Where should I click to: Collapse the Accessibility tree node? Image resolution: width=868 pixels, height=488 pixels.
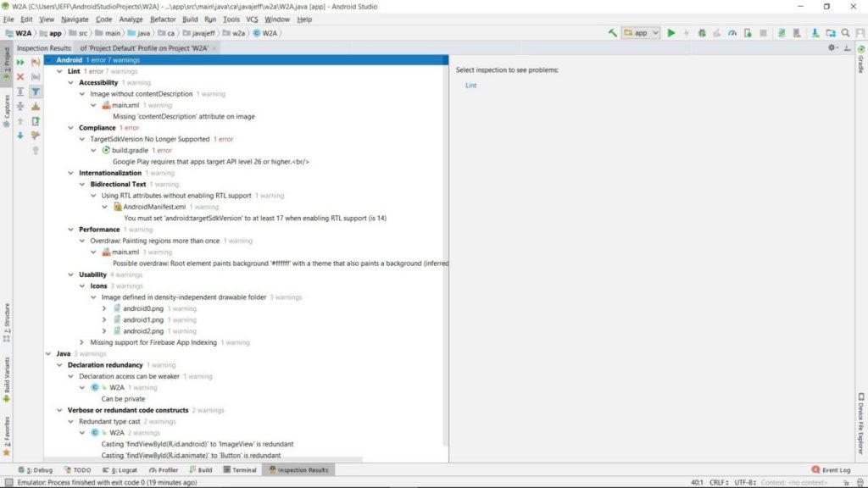(x=71, y=82)
